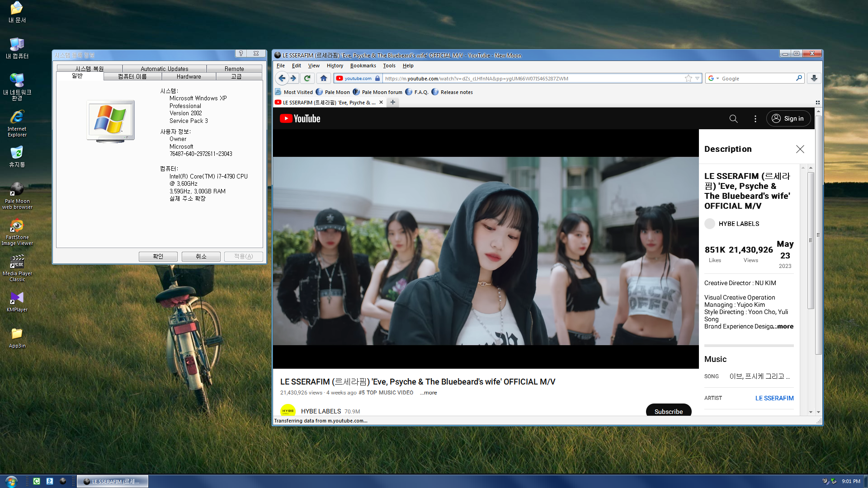This screenshot has height=488, width=868.
Task: Click the HYBE LABELS yellow channel avatar
Action: (288, 410)
